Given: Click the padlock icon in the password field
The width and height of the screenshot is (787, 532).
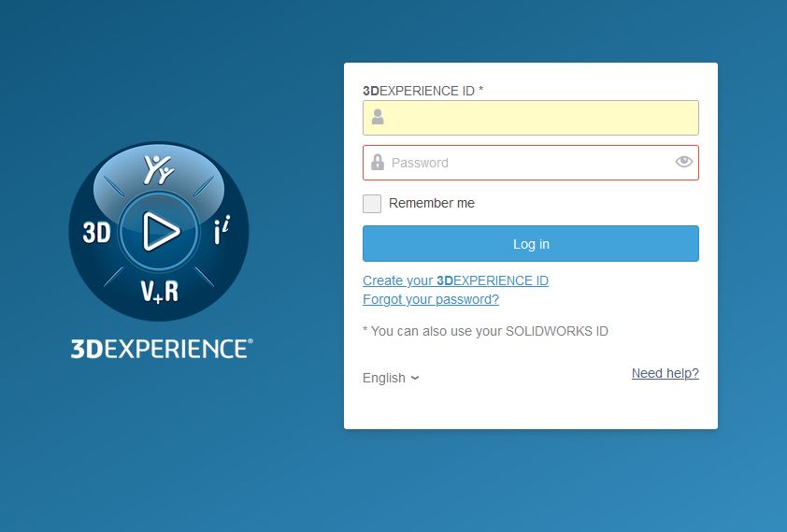Looking at the screenshot, I should pyautogui.click(x=378, y=163).
